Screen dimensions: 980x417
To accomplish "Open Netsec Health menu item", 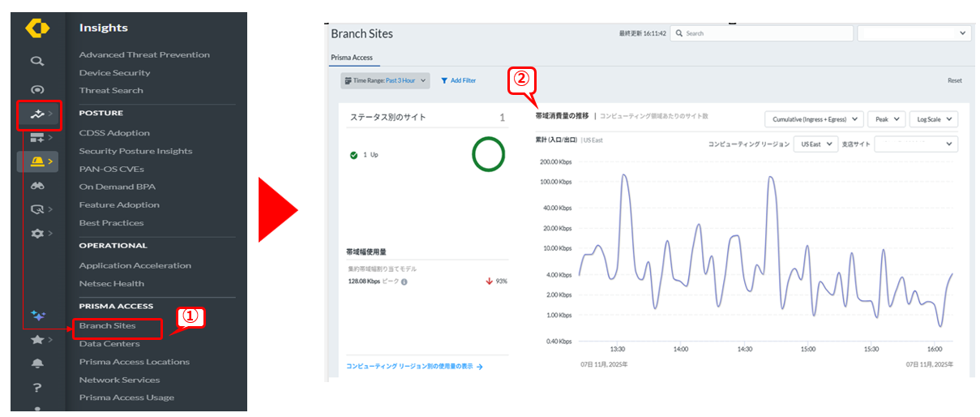I will click(x=111, y=284).
